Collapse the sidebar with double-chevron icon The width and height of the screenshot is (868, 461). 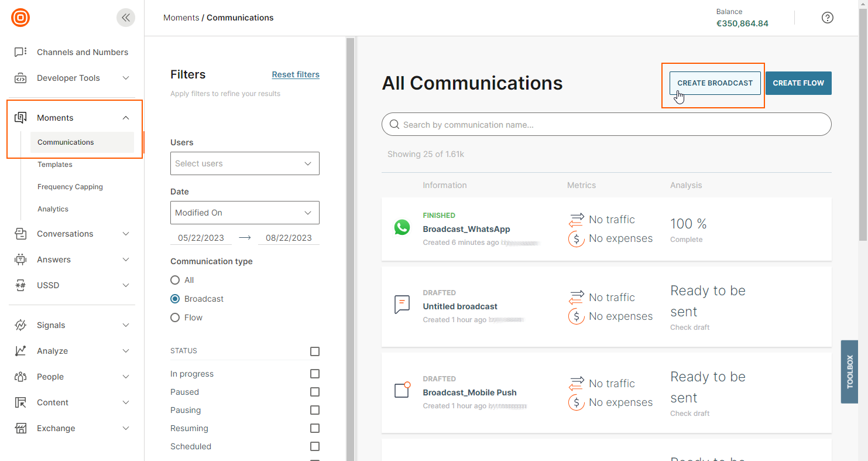coord(125,18)
